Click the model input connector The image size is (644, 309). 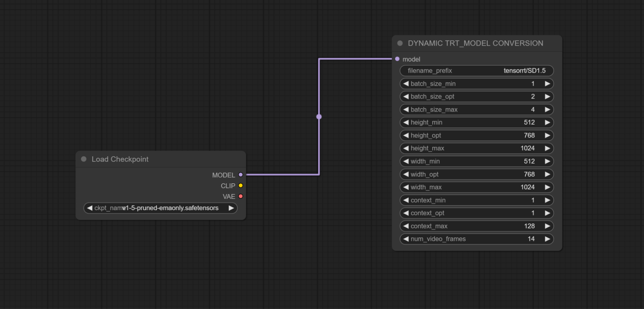tap(397, 59)
